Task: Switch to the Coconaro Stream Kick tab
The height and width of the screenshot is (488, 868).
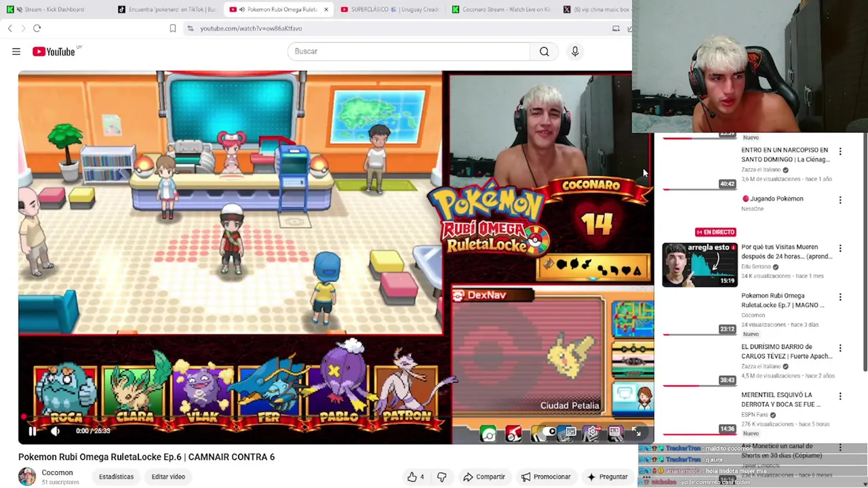Action: click(x=502, y=9)
